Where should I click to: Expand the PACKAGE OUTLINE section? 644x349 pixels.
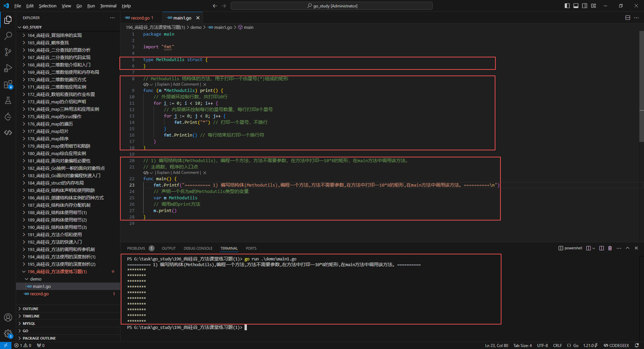pyautogui.click(x=68, y=338)
